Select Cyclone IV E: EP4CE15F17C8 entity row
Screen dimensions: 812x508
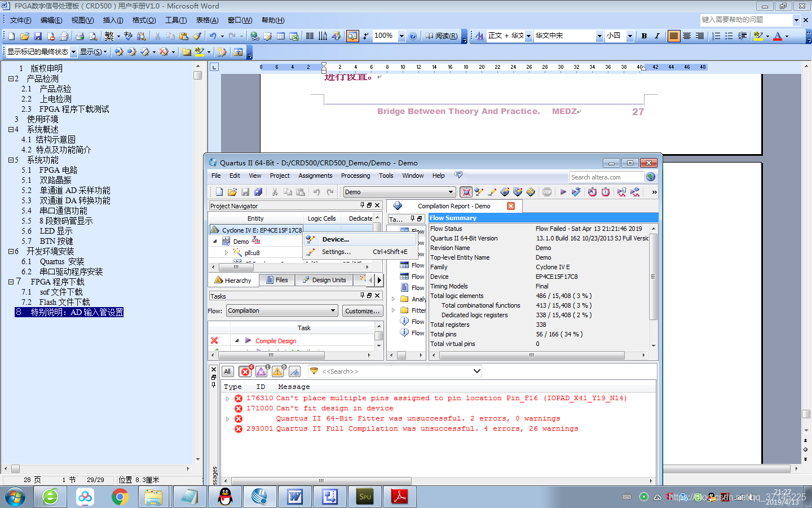click(256, 230)
